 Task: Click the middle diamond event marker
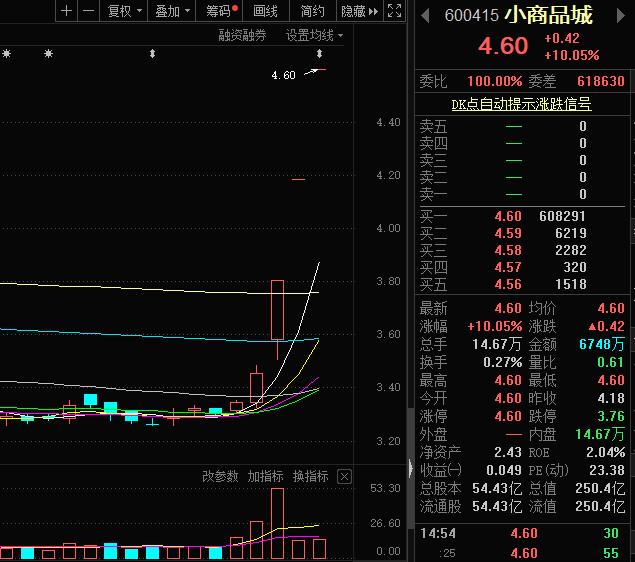point(152,53)
